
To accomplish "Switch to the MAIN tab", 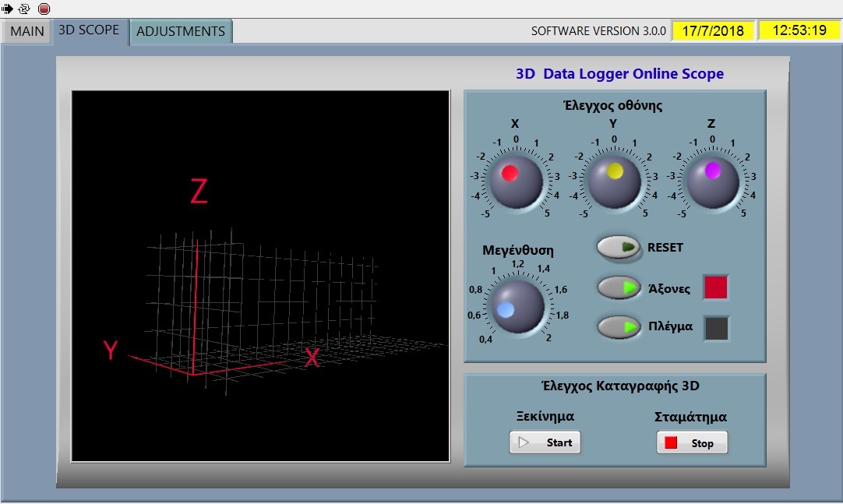I will click(x=27, y=31).
